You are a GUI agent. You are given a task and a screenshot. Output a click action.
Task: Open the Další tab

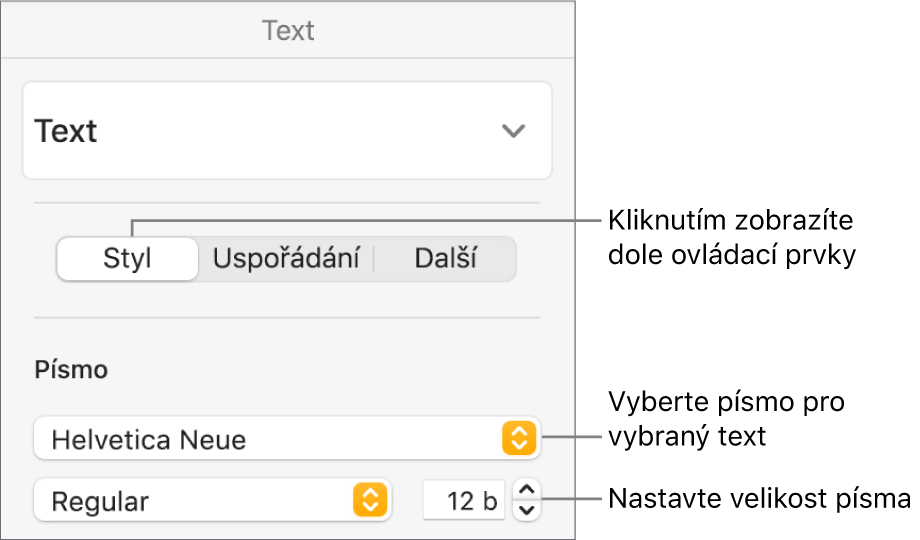tap(445, 259)
